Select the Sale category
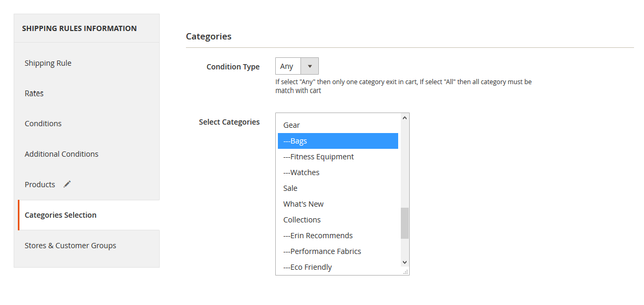Screen dimensions: 644x305 click(290, 188)
